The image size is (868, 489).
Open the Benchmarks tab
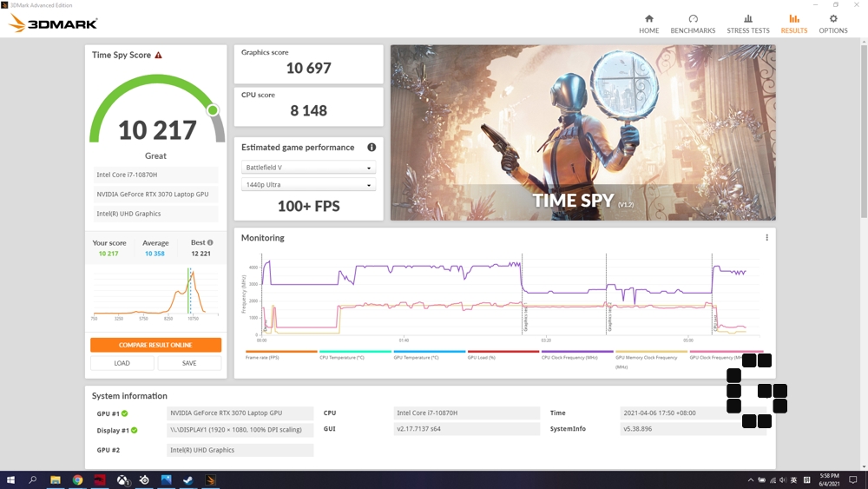point(693,24)
